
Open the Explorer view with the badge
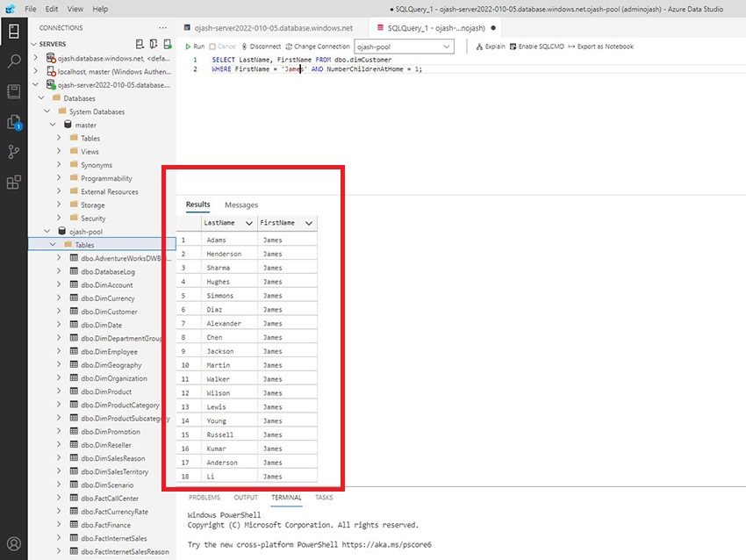[x=14, y=122]
